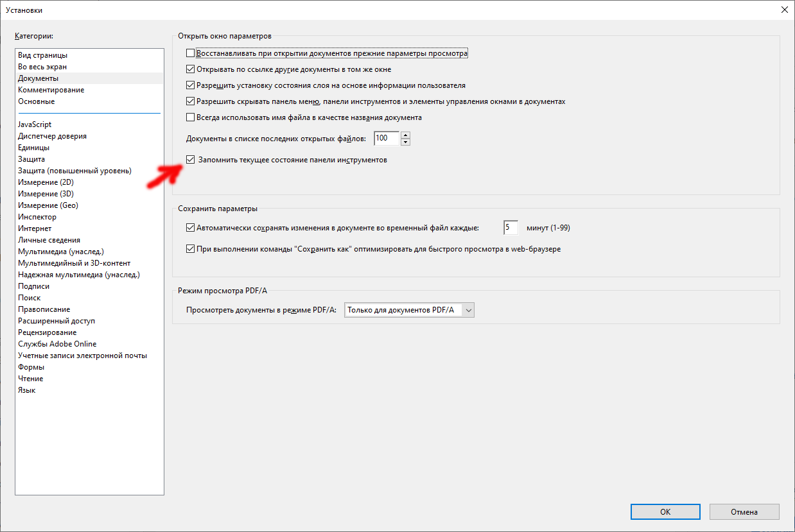Select 'Во весь экран' category
The height and width of the screenshot is (532, 795).
tap(89, 67)
